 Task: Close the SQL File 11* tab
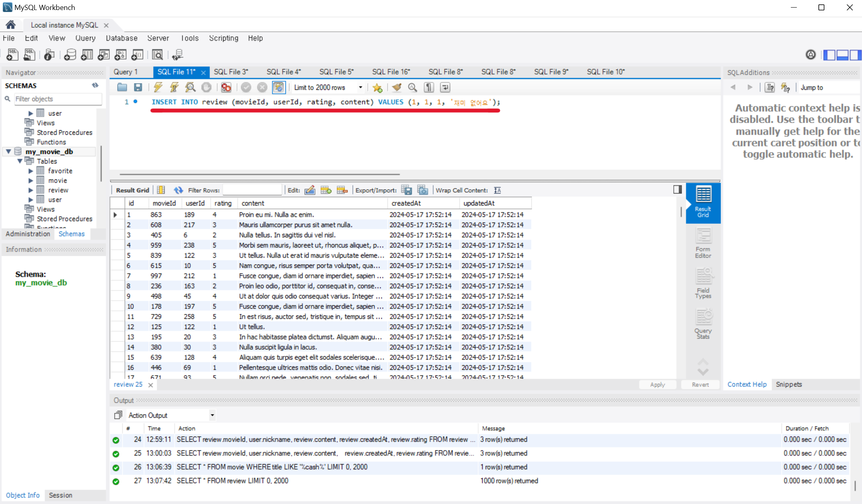point(203,72)
